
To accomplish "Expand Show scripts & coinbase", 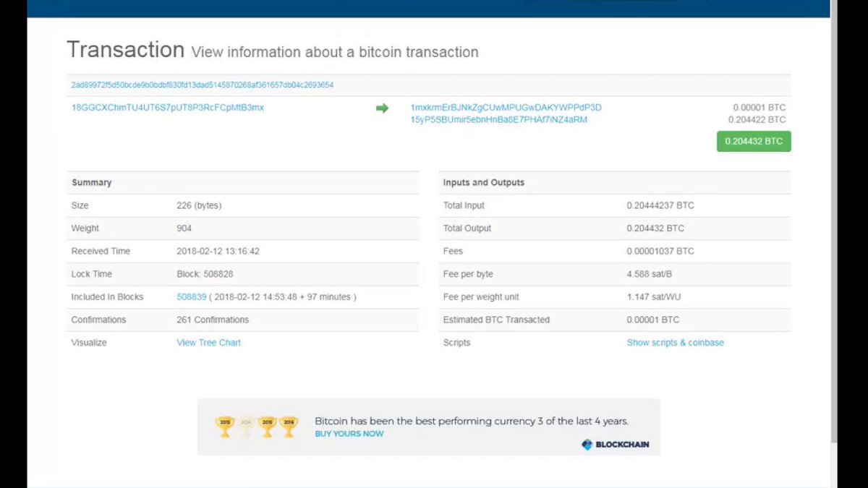I will [x=675, y=342].
